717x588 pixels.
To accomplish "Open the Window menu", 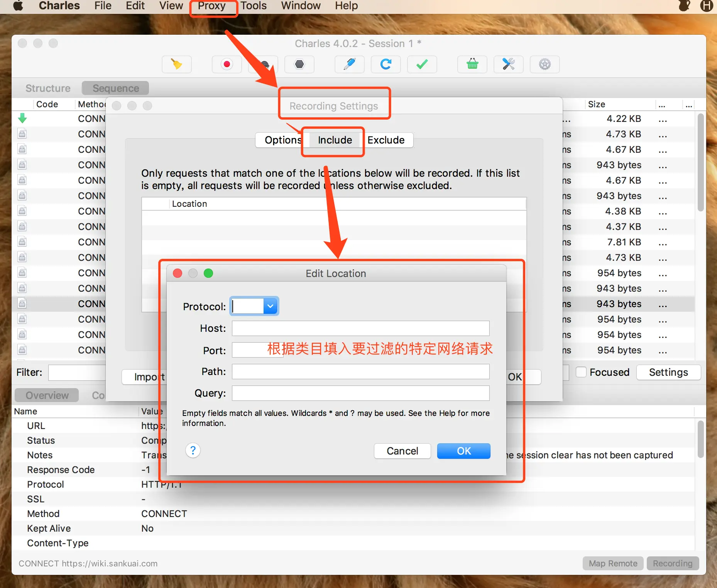I will (x=301, y=6).
